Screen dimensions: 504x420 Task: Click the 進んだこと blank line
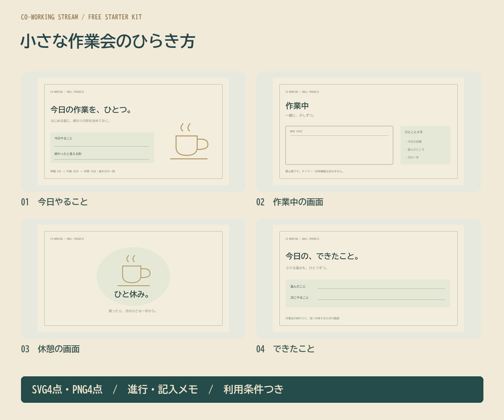coord(381,289)
